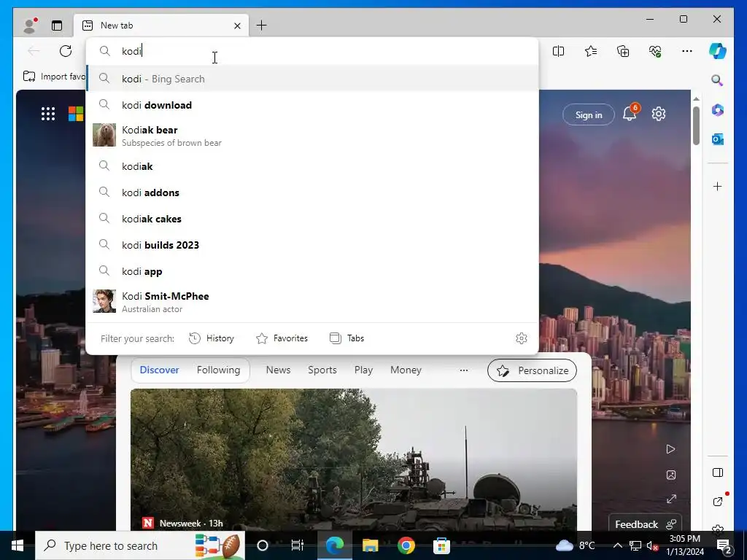Select the Kodiak bear suggestion
This screenshot has width=747, height=560.
(312, 136)
